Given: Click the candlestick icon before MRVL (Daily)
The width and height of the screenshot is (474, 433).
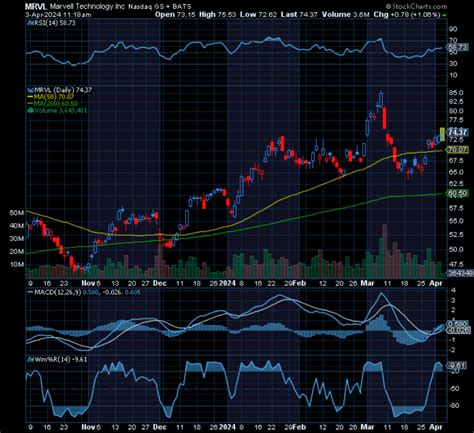Looking at the screenshot, I should 30,90.
